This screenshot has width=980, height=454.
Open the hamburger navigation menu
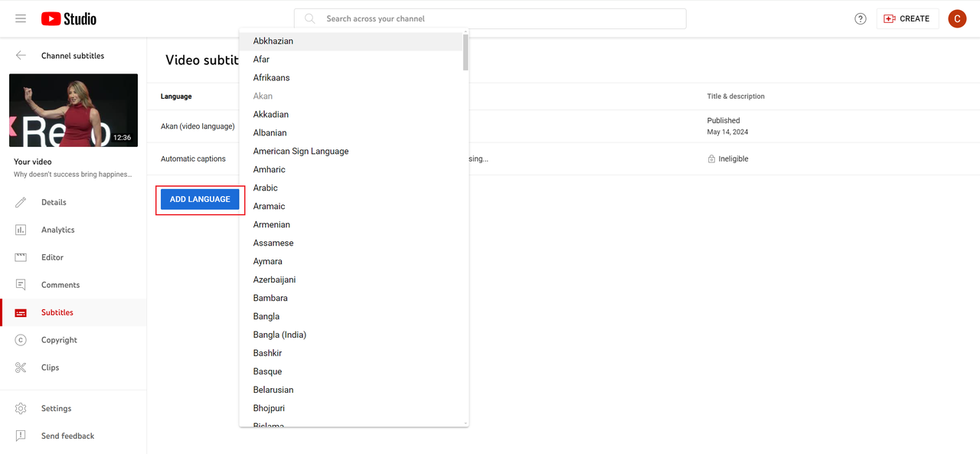21,18
